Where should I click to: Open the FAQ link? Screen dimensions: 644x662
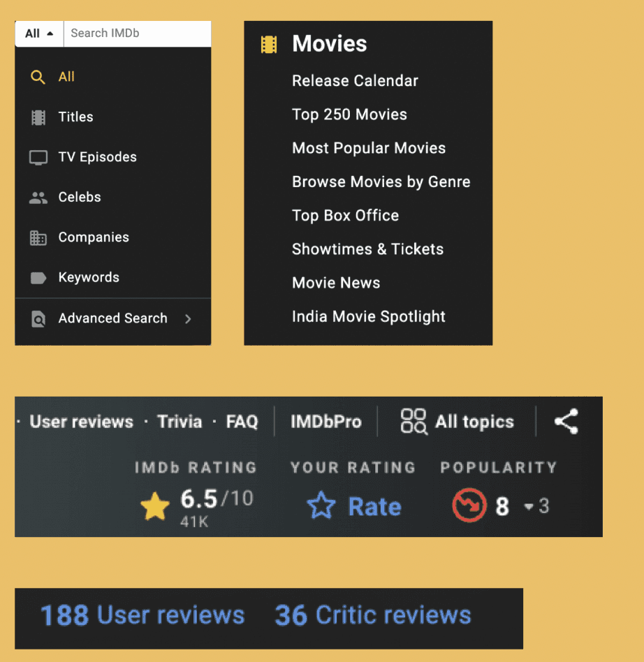pyautogui.click(x=242, y=422)
